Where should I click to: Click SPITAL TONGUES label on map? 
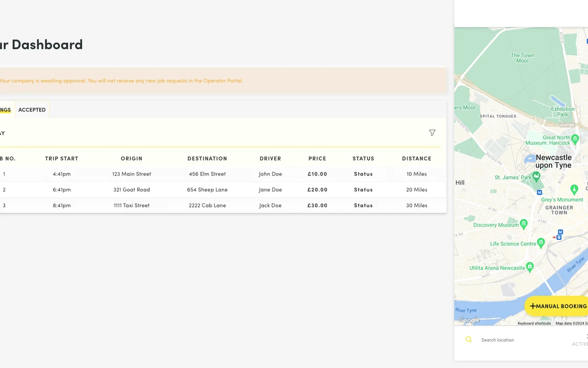(x=498, y=116)
